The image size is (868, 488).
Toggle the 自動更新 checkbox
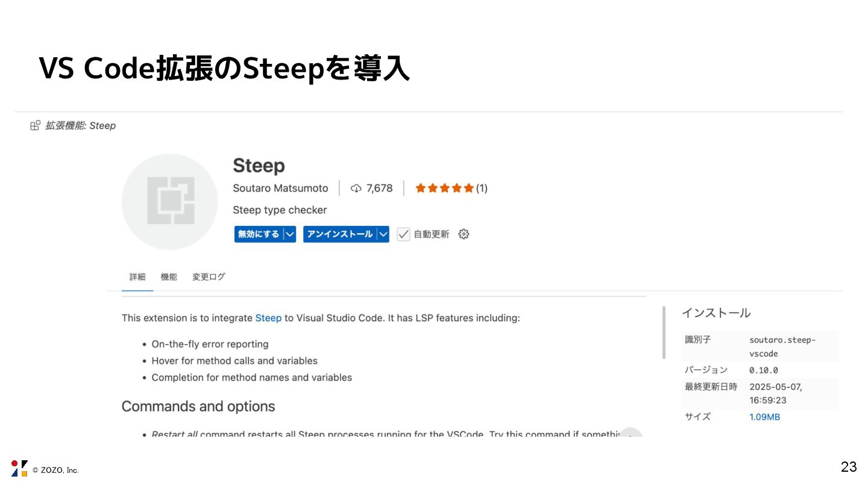(403, 234)
